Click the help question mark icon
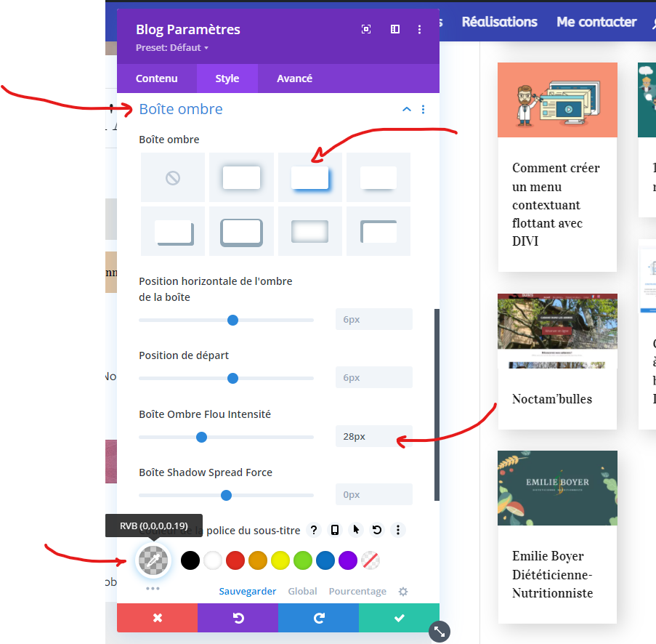This screenshot has width=656, height=644. point(314,530)
